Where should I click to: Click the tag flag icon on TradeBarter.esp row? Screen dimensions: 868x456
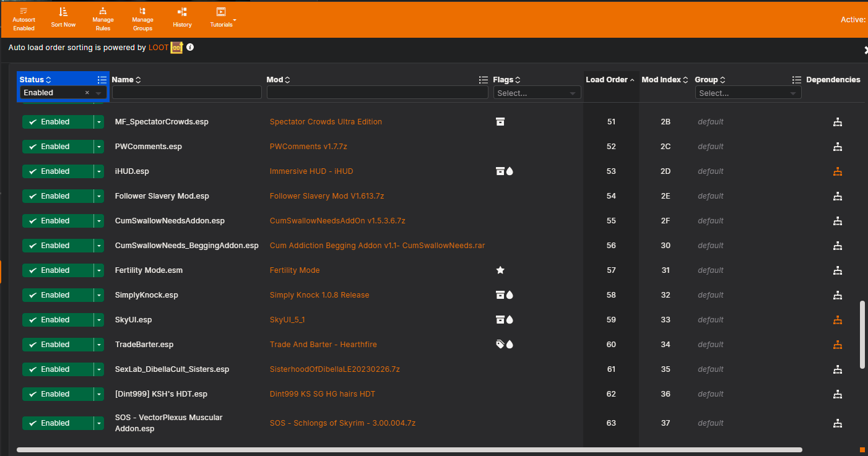click(500, 345)
